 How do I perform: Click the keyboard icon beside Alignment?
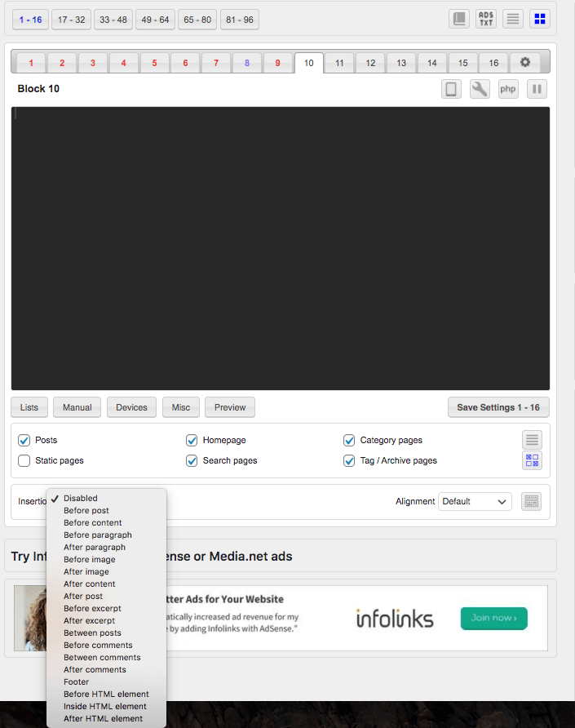pos(532,501)
